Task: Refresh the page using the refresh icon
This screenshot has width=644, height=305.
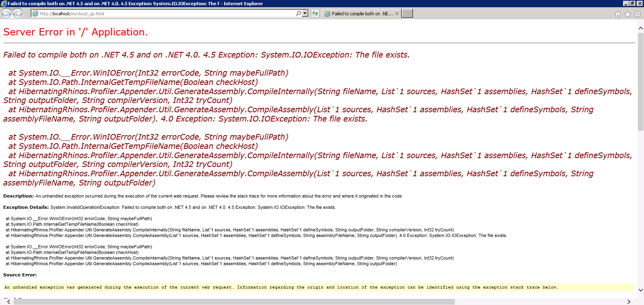Action: [x=315, y=14]
